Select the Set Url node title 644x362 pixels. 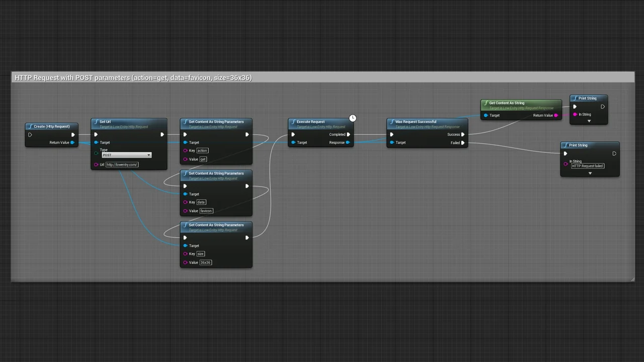[105, 122]
